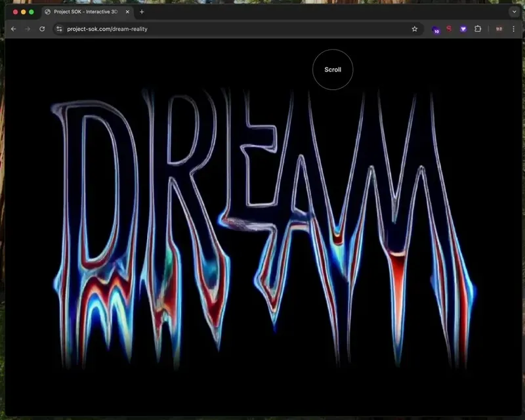Open the profile avatar button
Image resolution: width=525 pixels, height=420 pixels.
point(499,29)
